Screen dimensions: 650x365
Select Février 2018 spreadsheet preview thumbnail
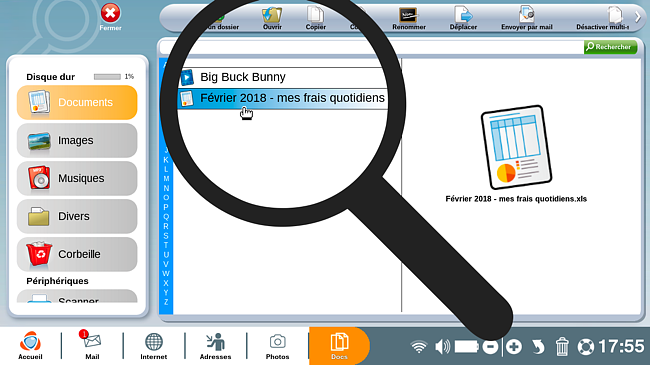tap(516, 147)
